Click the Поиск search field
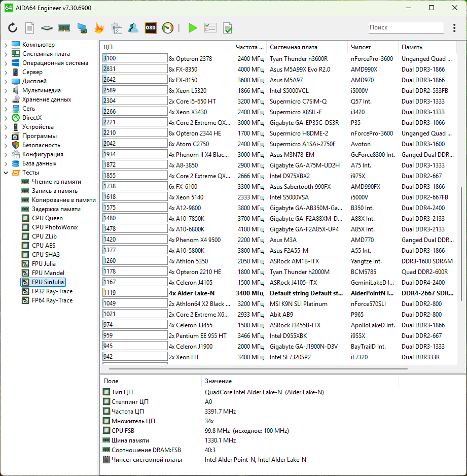This screenshot has width=467, height=476. click(405, 27)
